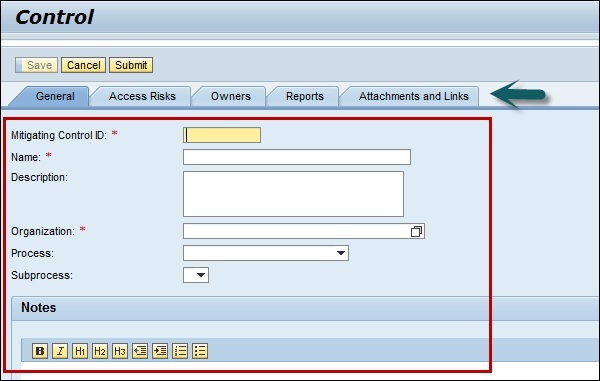The image size is (600, 381).
Task: Click the Submit button
Action: click(131, 65)
